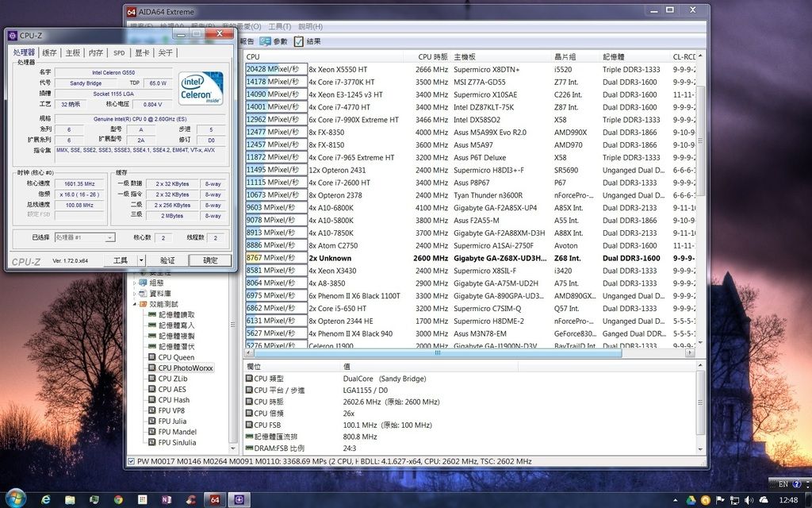Click the 記憶體 column header

(635, 56)
